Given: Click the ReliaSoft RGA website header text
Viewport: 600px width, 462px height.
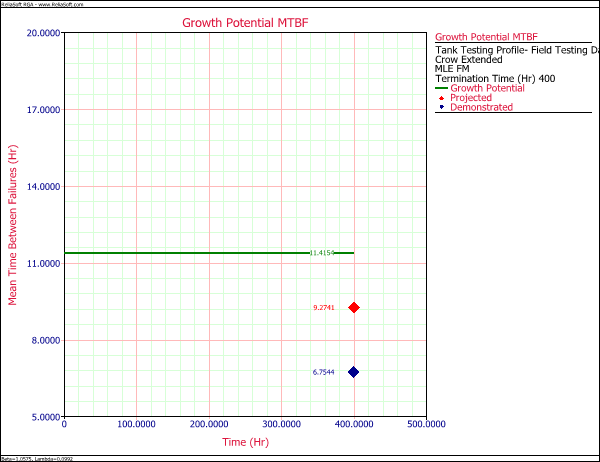Looking at the screenshot, I should click(40, 4).
